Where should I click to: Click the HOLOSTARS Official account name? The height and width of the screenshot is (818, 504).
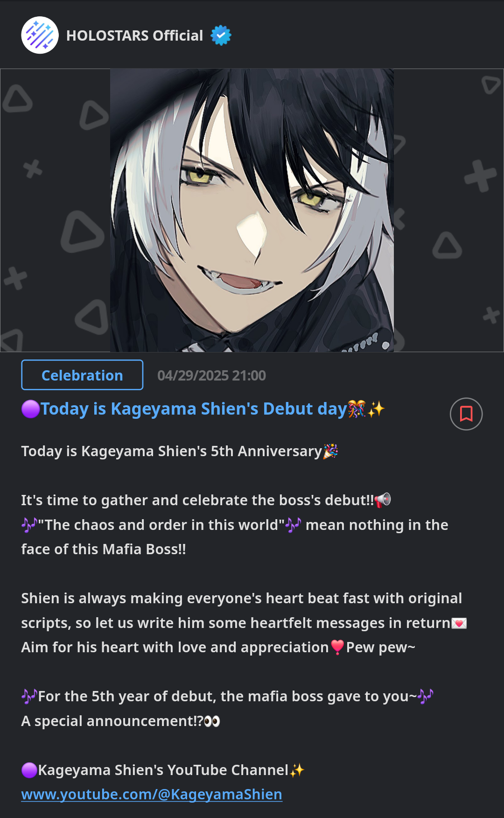coord(135,35)
